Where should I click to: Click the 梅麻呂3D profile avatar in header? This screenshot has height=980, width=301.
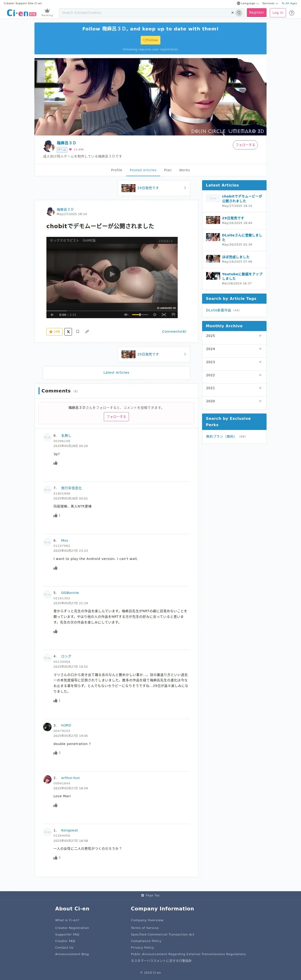coord(49,146)
